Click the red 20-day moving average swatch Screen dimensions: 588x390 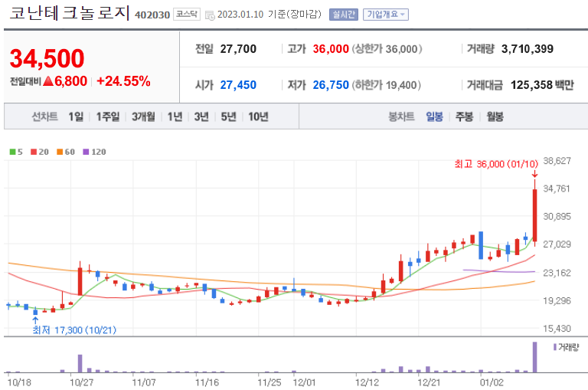34,152
